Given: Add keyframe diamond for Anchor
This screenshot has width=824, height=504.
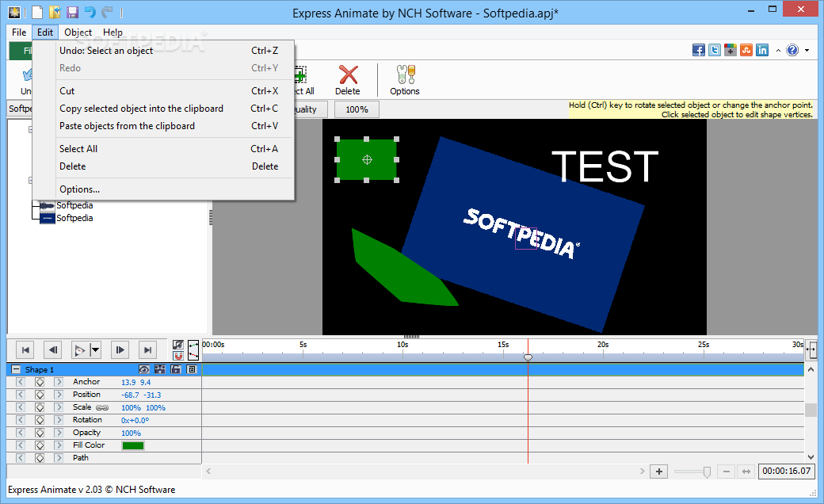Looking at the screenshot, I should click(x=40, y=382).
